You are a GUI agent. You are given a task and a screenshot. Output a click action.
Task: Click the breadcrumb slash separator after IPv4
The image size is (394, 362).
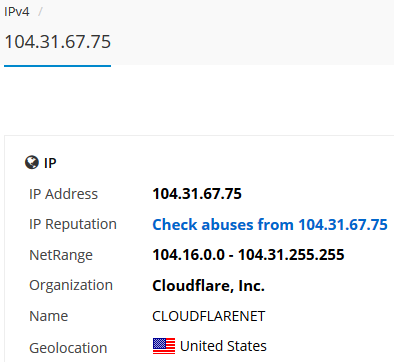coord(41,12)
